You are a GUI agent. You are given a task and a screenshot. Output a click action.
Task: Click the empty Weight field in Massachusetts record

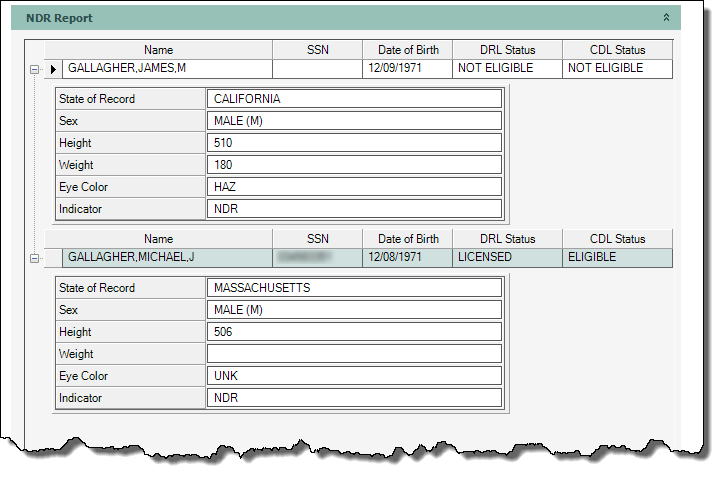pos(354,354)
